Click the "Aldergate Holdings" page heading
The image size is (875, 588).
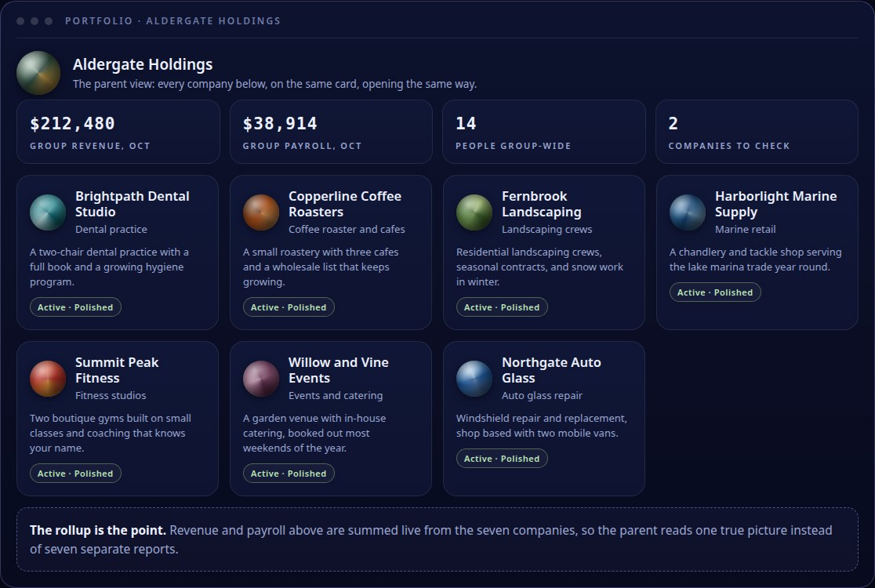pyautogui.click(x=142, y=65)
